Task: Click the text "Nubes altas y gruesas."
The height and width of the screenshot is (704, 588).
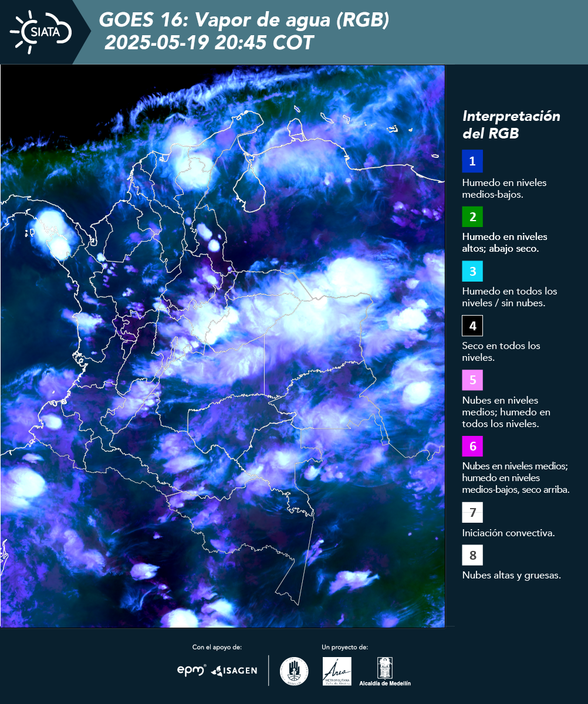Action: [x=512, y=575]
